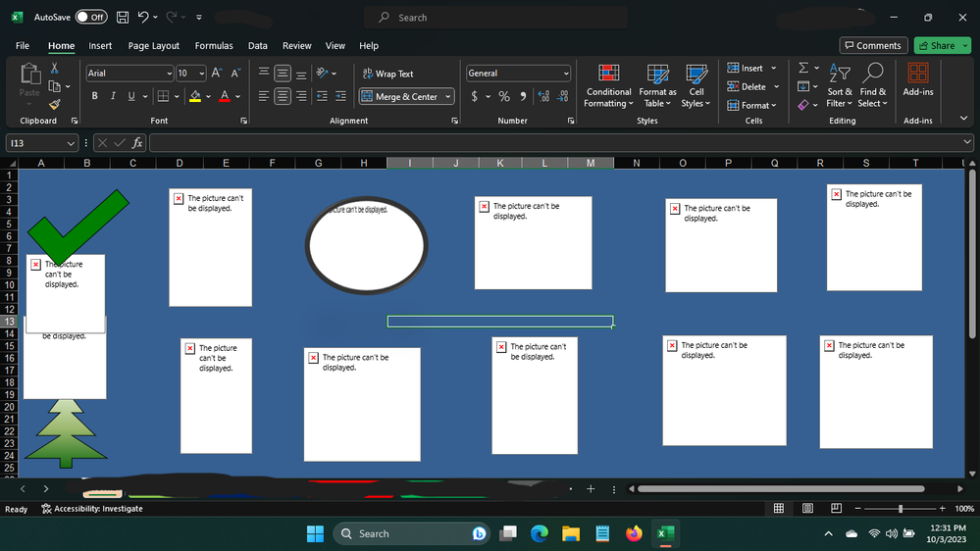
Task: Click the Comments button
Action: [x=873, y=46]
